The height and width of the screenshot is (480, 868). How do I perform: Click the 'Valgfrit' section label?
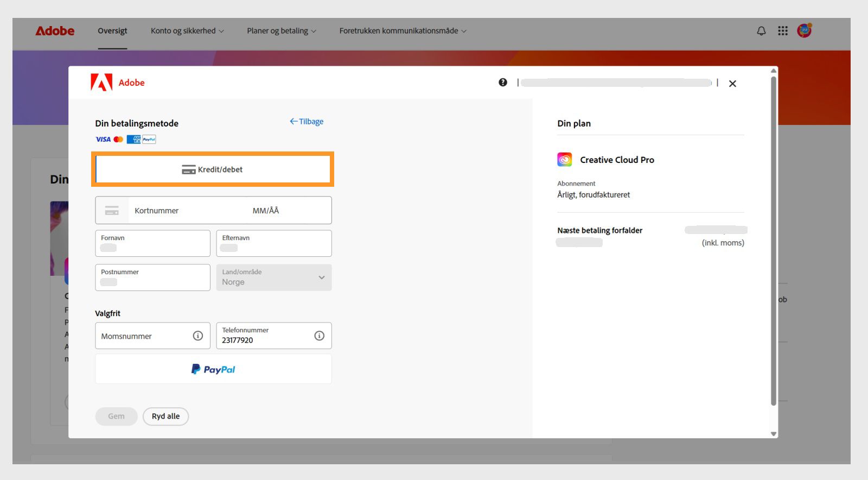[x=107, y=313]
